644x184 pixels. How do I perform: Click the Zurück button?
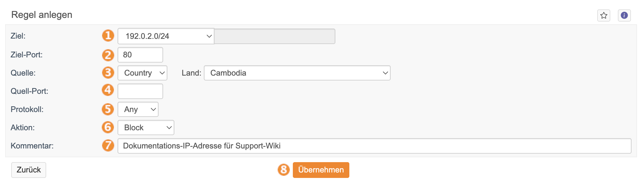[x=29, y=170]
